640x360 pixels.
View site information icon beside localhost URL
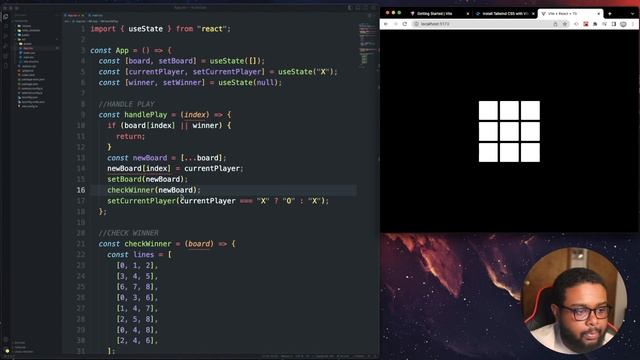[416, 24]
